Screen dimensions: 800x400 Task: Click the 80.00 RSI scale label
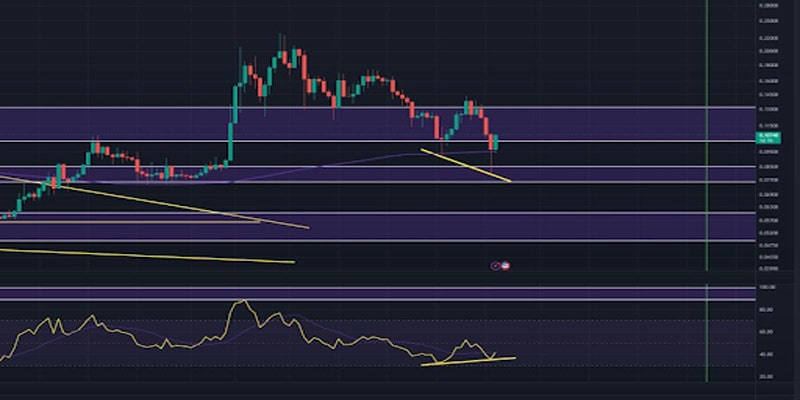coord(768,310)
